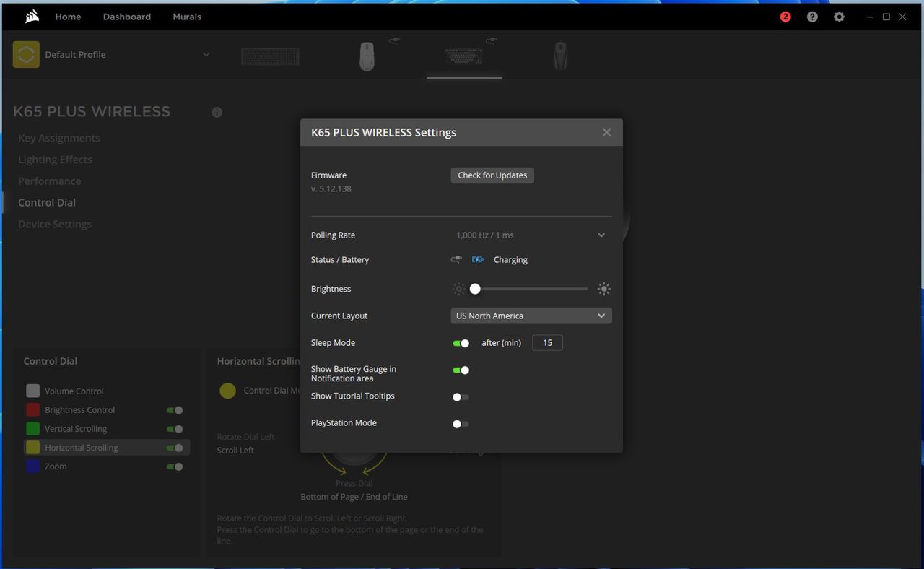Image resolution: width=924 pixels, height=569 pixels.
Task: Click the green Vertical Scrolling color swatch
Action: point(32,428)
